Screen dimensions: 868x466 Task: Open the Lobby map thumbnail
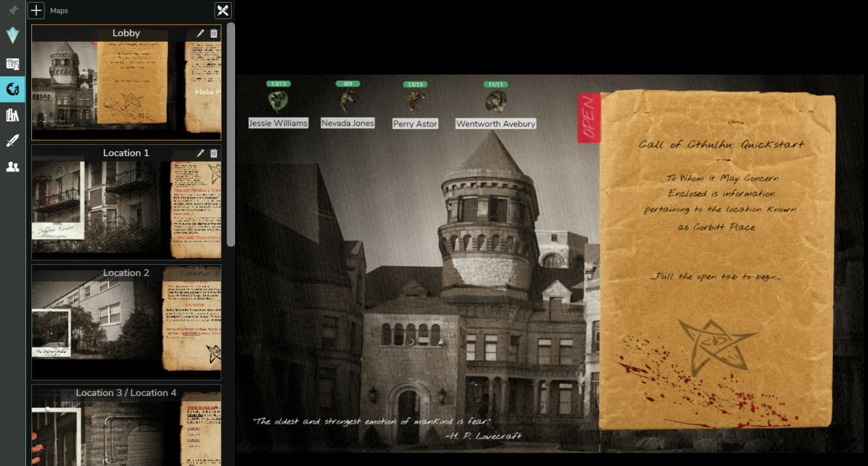[x=126, y=82]
